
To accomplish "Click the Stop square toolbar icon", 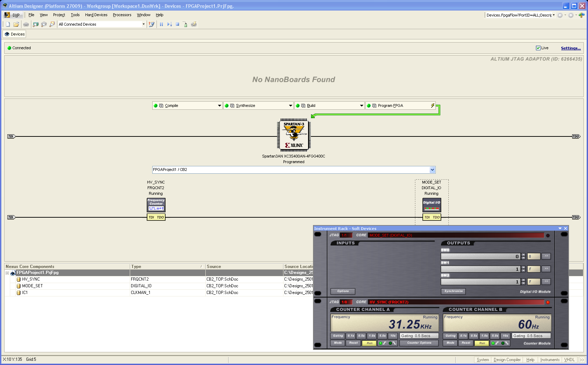I will click(178, 24).
